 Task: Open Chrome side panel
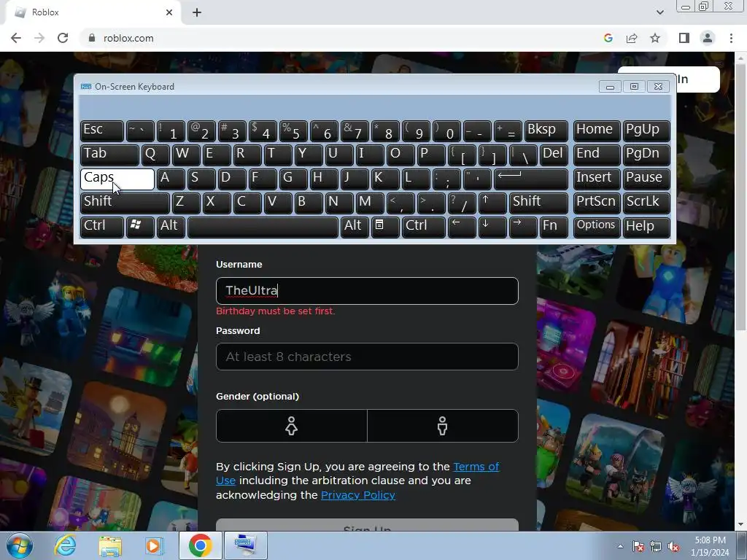[x=684, y=38]
